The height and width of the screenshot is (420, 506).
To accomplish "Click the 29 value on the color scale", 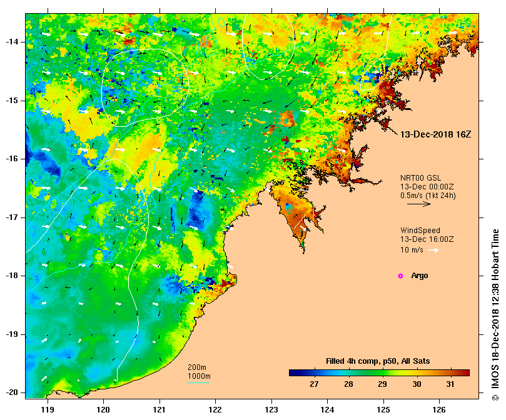I will (x=382, y=384).
